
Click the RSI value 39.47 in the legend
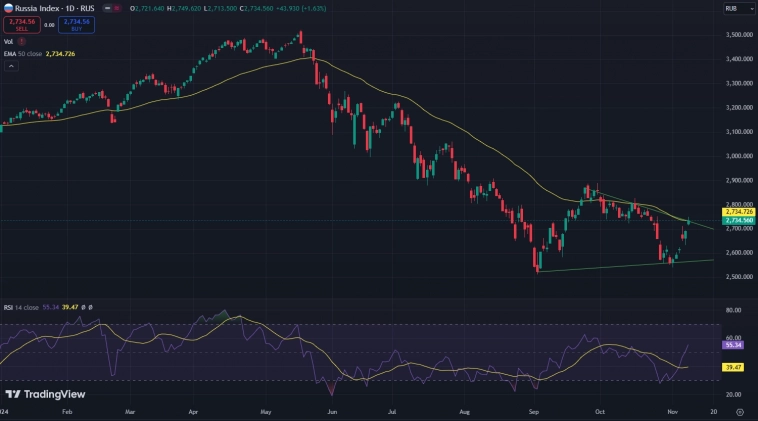click(x=70, y=307)
